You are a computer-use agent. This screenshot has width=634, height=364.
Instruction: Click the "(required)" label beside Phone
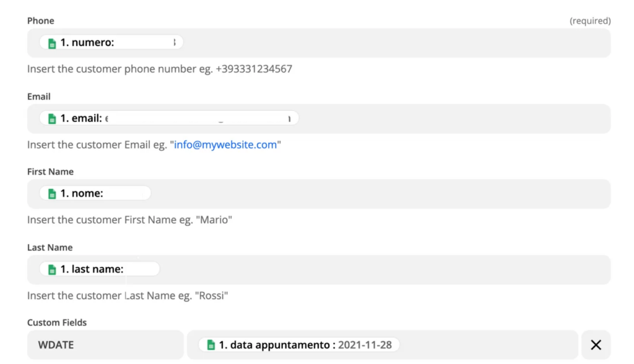coord(590,20)
